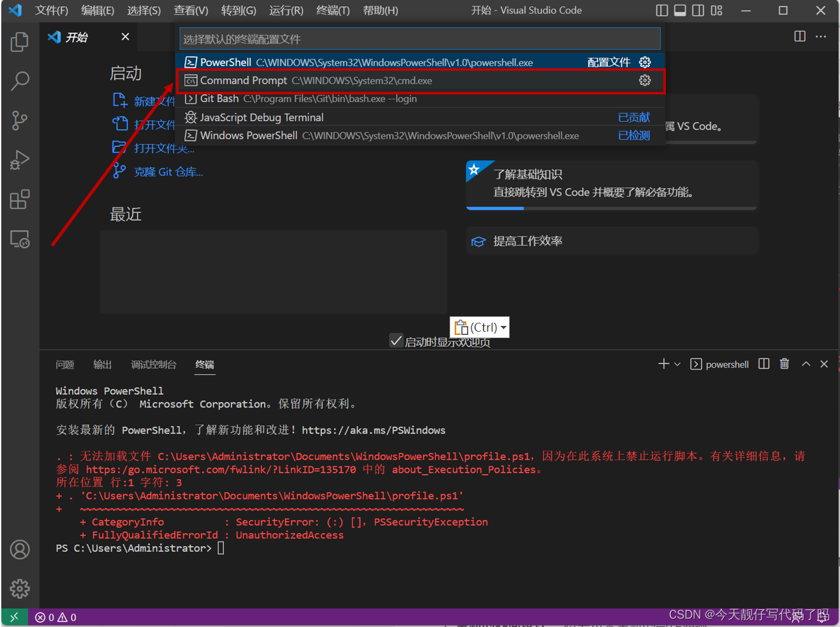Select Git Bash as default profile

pyautogui.click(x=419, y=98)
